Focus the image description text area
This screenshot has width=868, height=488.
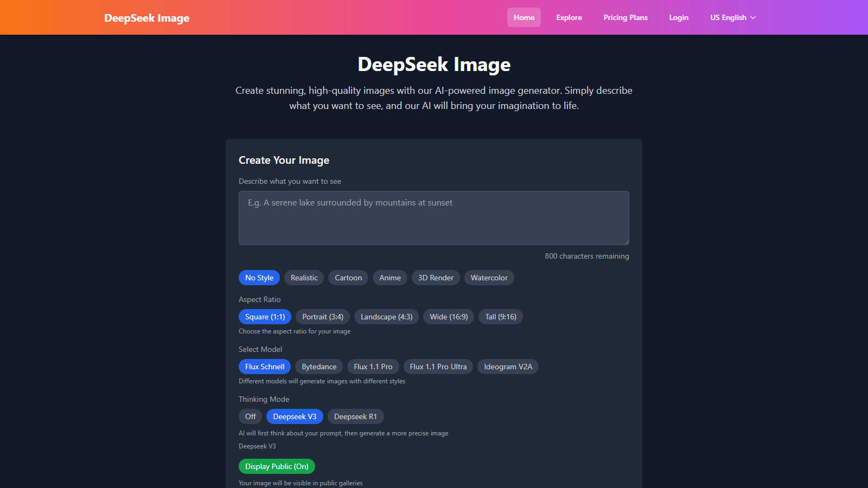[434, 218]
